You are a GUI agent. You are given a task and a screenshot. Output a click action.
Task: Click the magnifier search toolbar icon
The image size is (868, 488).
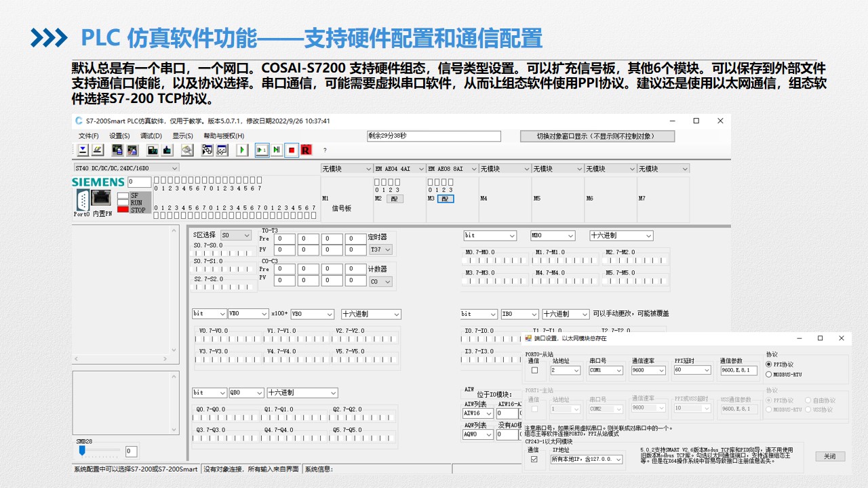click(187, 150)
